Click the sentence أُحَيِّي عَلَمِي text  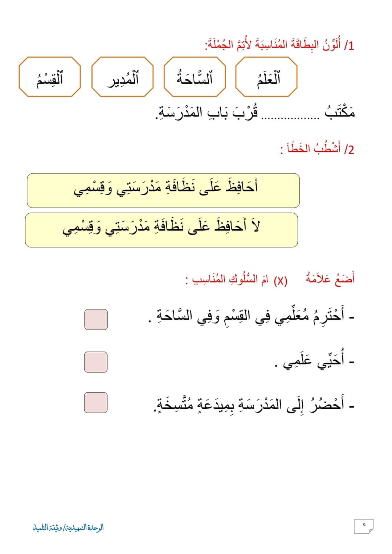314,361
